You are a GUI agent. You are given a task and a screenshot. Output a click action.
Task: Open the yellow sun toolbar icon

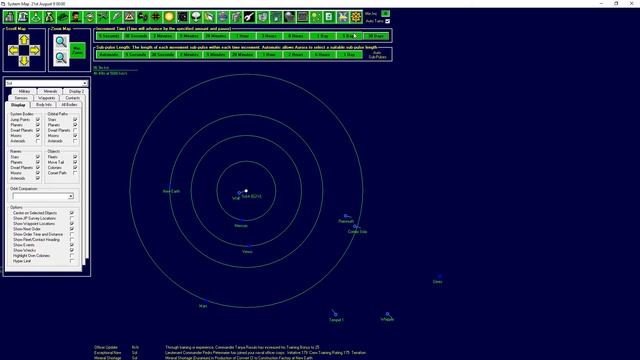169,17
